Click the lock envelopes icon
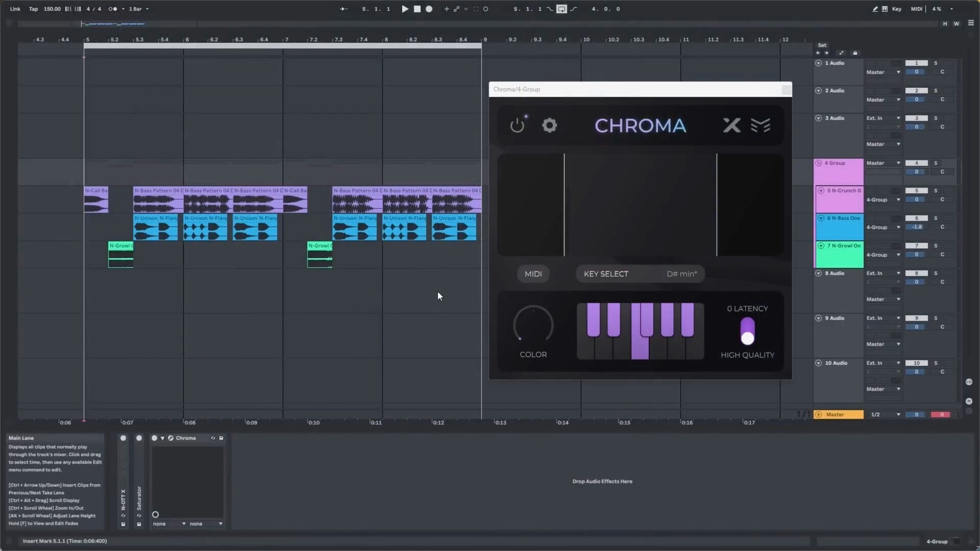This screenshot has height=551, width=980. (855, 53)
